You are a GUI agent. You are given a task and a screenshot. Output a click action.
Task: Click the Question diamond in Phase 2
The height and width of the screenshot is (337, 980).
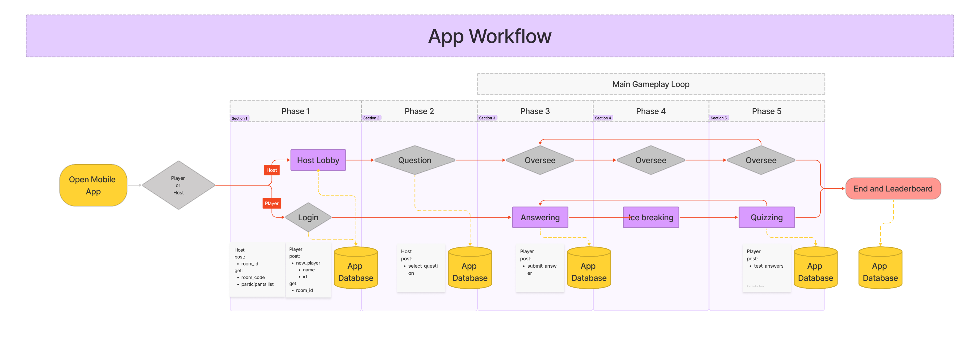[415, 160]
